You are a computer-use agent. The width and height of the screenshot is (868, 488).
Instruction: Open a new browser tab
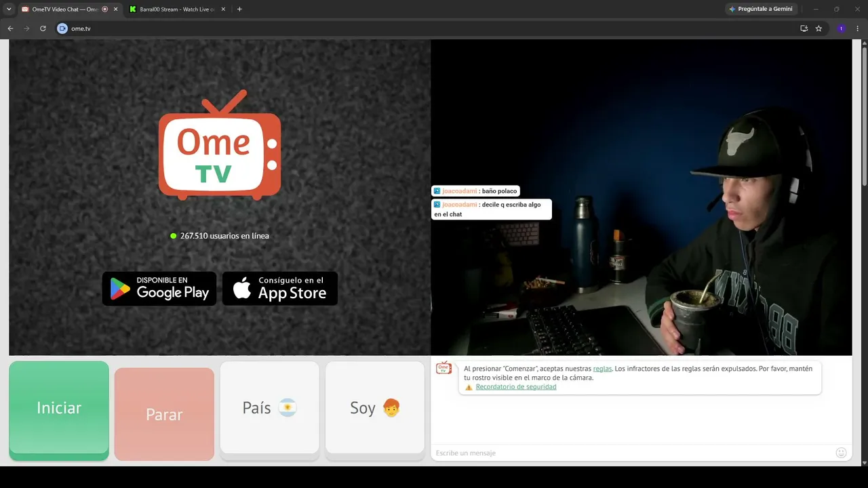pyautogui.click(x=239, y=9)
